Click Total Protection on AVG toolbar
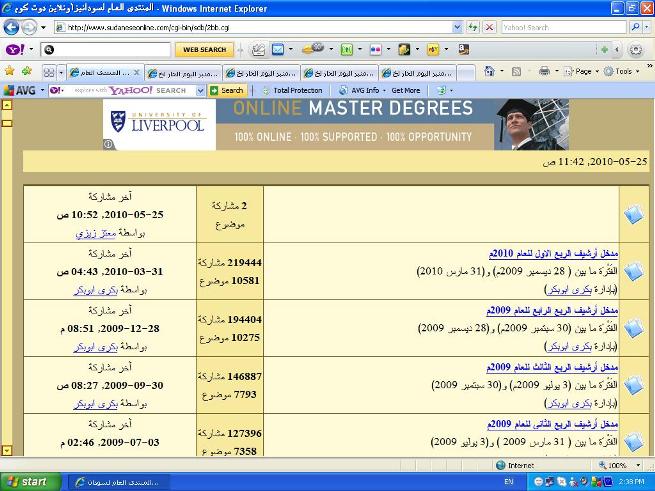 pos(292,90)
